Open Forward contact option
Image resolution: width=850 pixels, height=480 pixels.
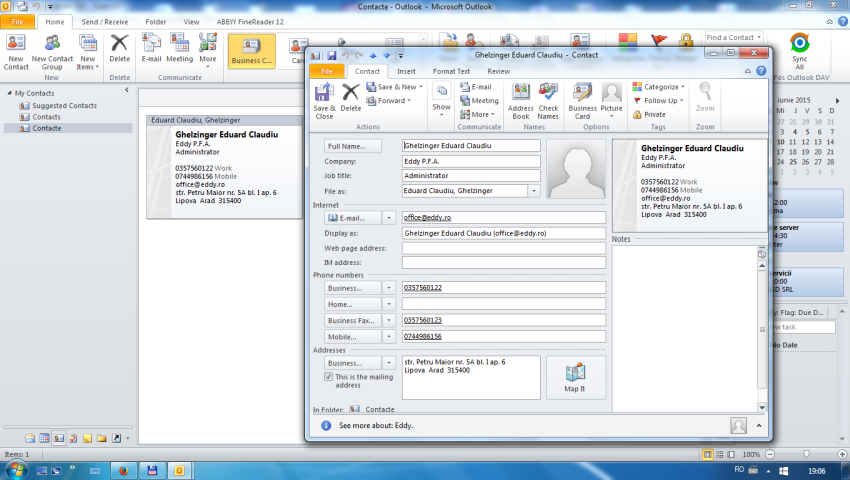click(x=388, y=101)
